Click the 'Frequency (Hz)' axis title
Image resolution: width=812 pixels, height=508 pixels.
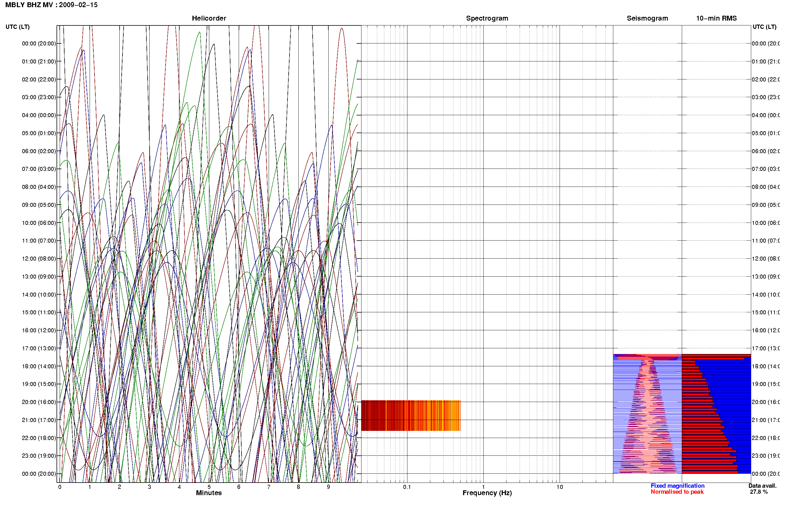pos(487,493)
